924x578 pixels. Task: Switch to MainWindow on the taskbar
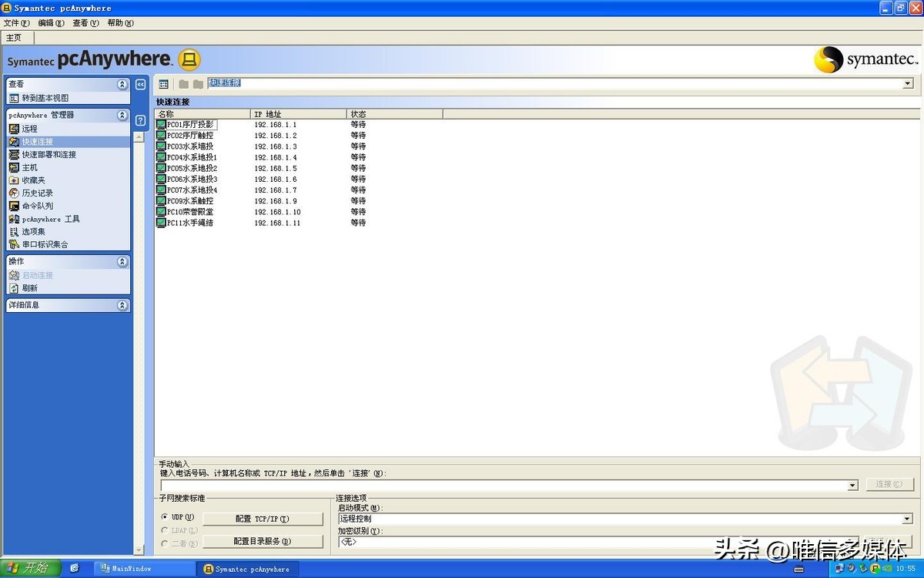144,569
